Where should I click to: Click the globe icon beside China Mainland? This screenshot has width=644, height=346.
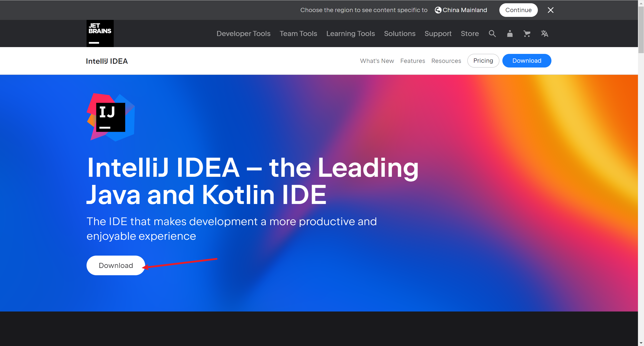438,10
